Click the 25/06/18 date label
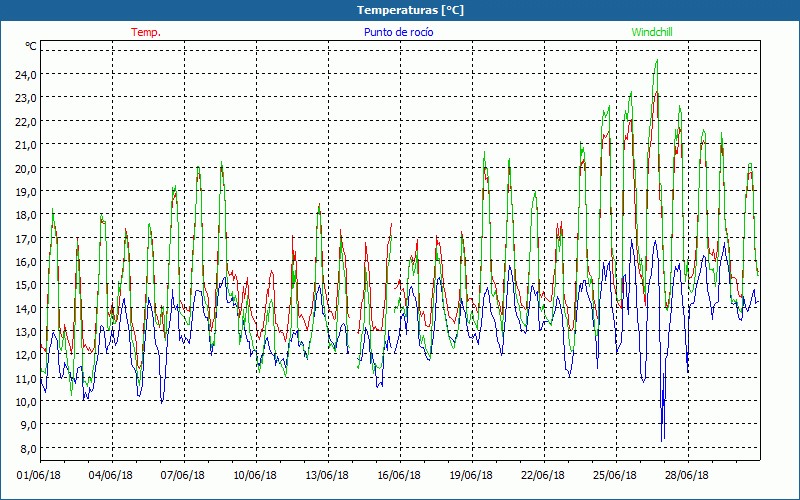Image resolution: width=800 pixels, height=500 pixels. point(615,475)
